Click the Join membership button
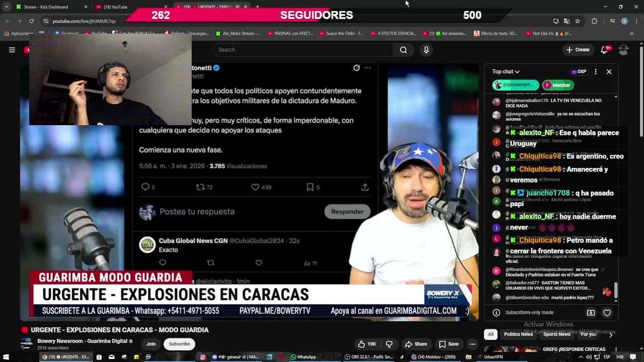 click(x=151, y=344)
